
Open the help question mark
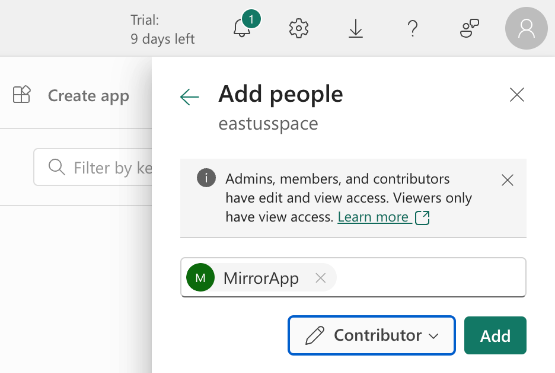(412, 28)
